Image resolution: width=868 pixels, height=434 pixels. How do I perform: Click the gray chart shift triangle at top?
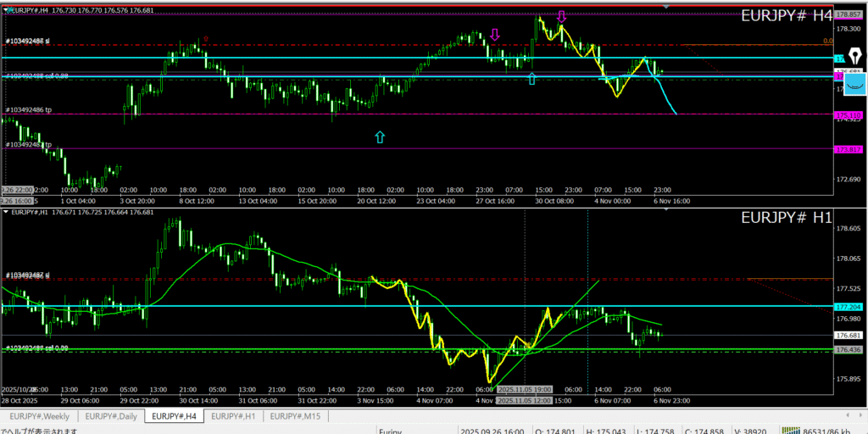pos(666,7)
